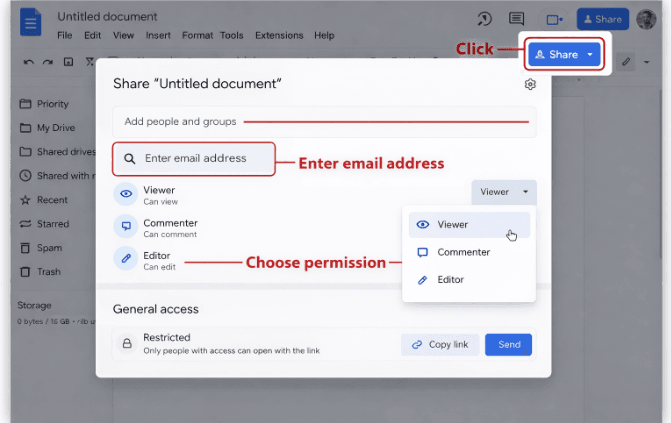Click the Enter email address field

pos(194,158)
